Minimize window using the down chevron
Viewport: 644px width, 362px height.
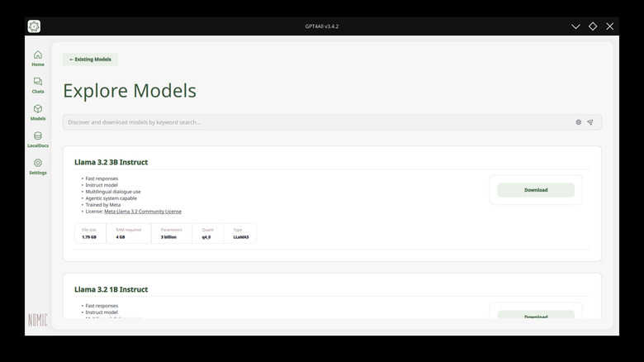coord(575,26)
